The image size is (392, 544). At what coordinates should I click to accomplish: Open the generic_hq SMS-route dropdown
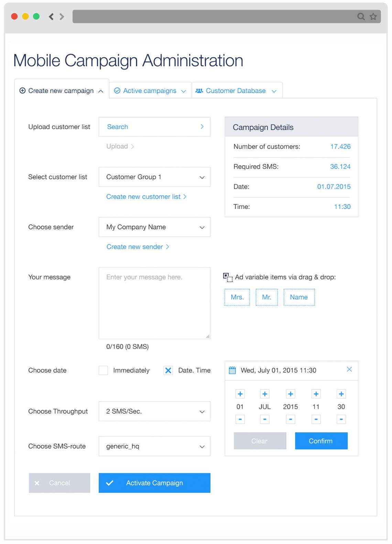[154, 446]
